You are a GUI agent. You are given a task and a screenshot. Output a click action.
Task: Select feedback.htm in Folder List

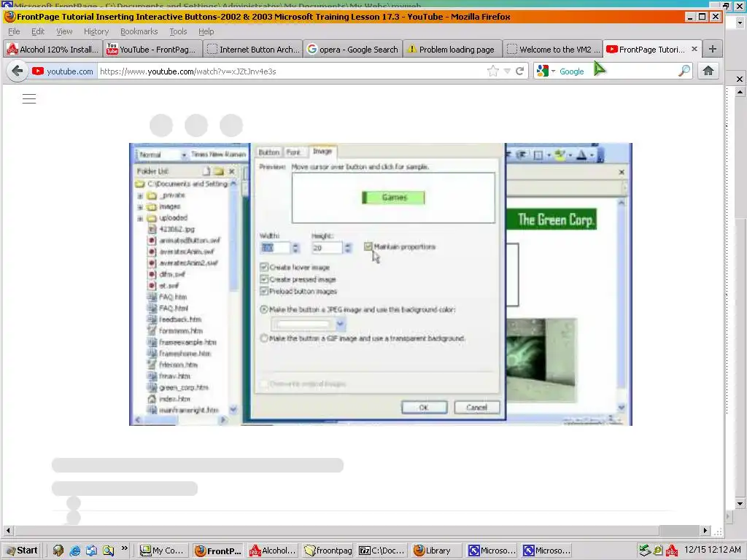[179, 319]
